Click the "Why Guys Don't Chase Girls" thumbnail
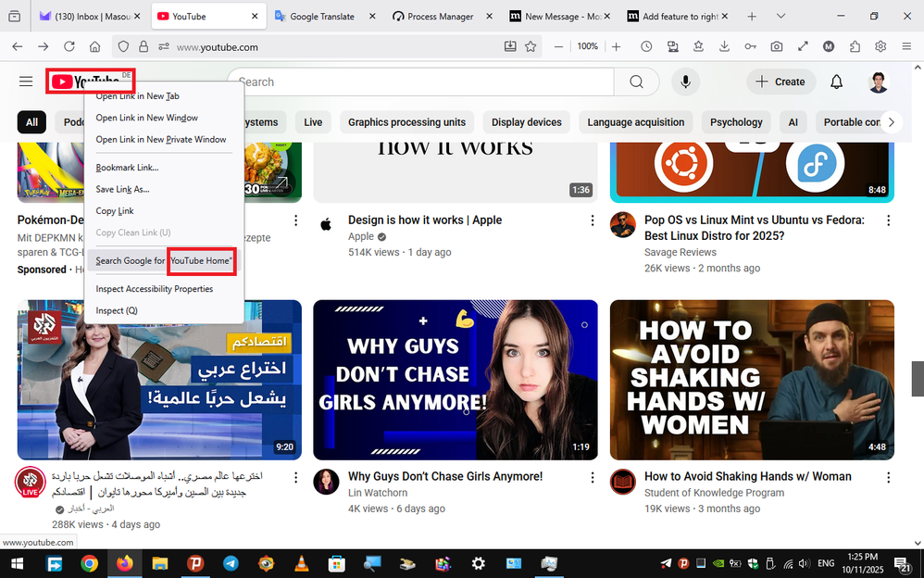Screen dimensions: 924x578 click(456, 380)
